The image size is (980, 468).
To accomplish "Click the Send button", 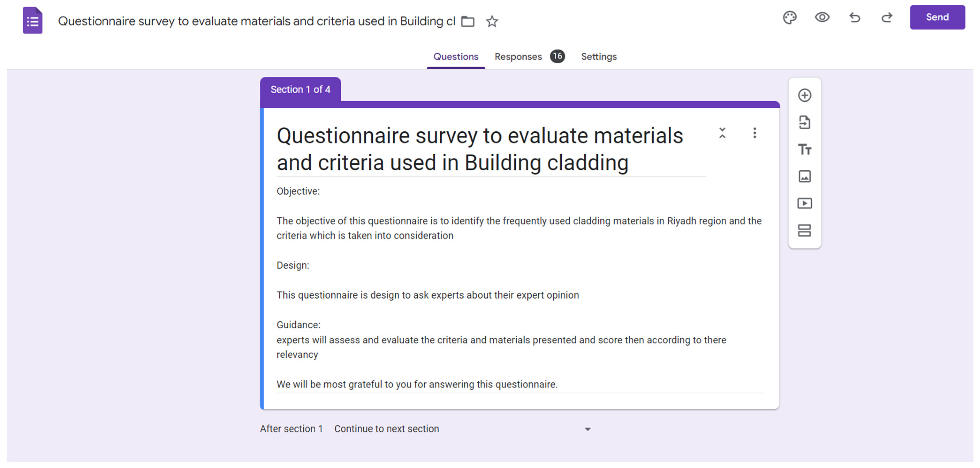I will coord(937,18).
